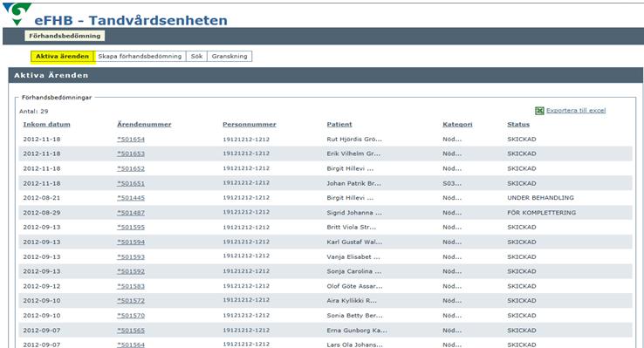The image size is (644, 348).
Task: Sort the table by Patient column
Action: click(339, 125)
